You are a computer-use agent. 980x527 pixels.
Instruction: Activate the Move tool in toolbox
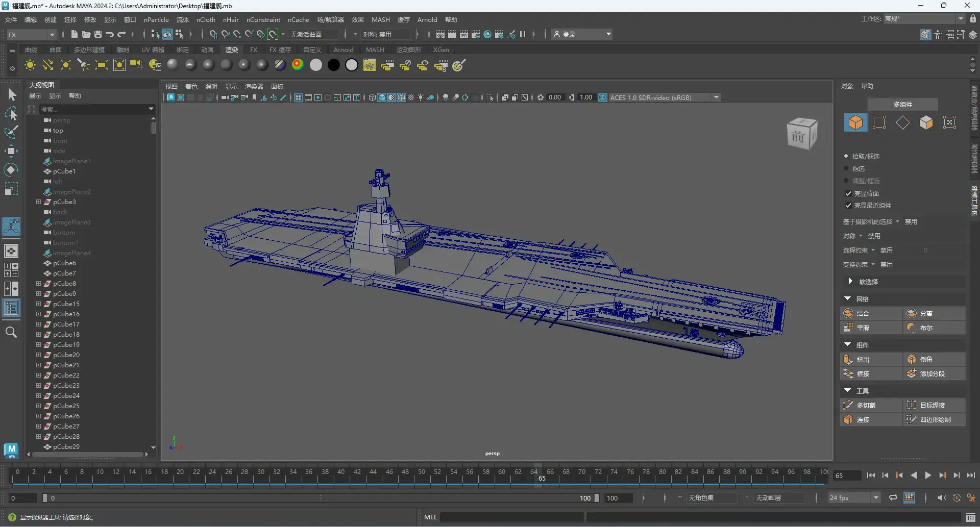coord(11,151)
